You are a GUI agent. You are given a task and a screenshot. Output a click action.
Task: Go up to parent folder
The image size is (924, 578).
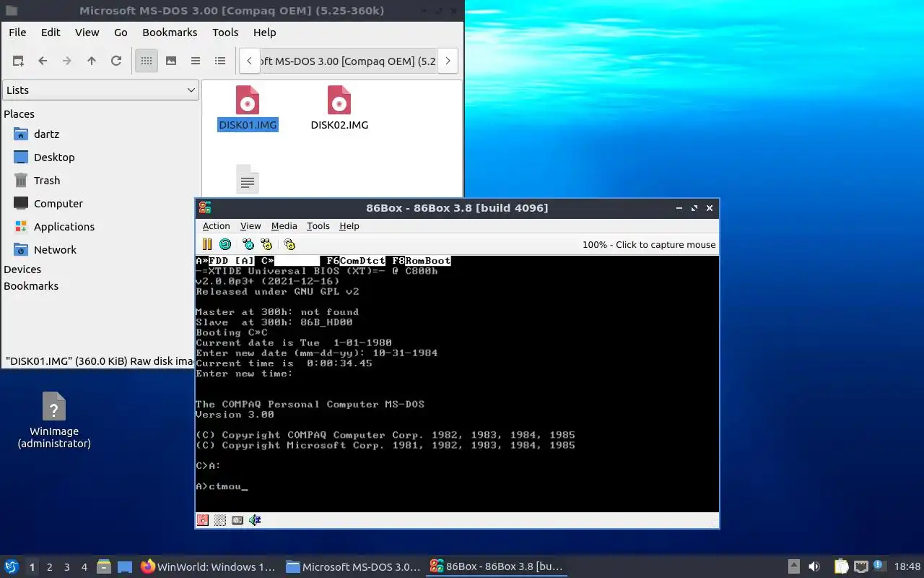click(92, 61)
